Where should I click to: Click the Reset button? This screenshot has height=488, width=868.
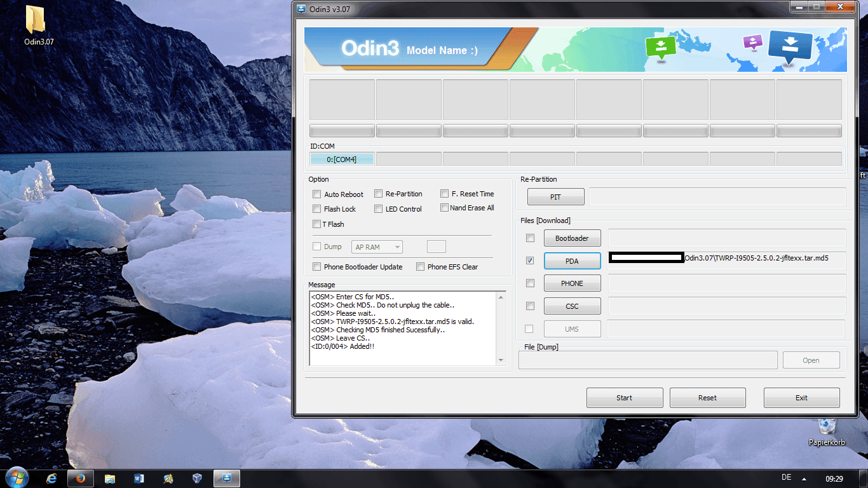(707, 398)
